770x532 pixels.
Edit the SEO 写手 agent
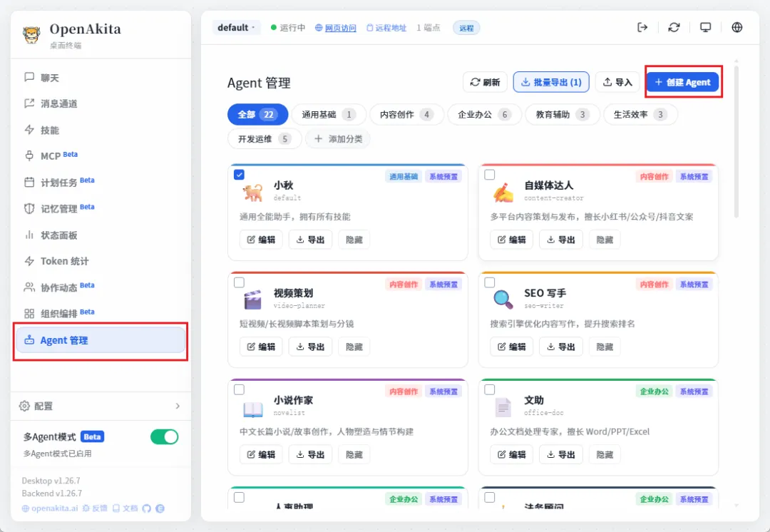pyautogui.click(x=512, y=347)
